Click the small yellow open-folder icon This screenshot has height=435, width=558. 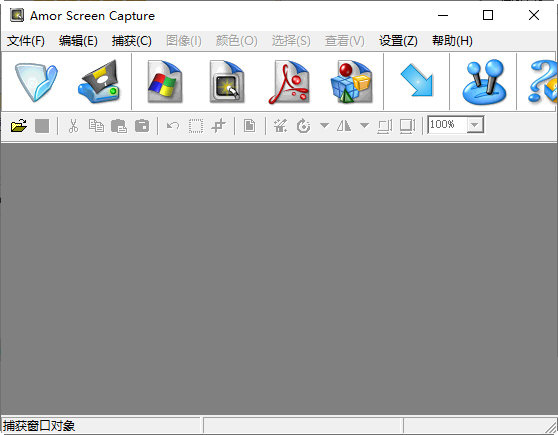coord(19,126)
